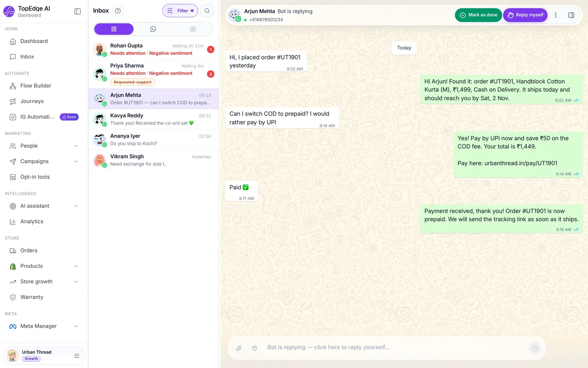This screenshot has width=588, height=368.
Task: Open Priya Sharma conversation
Action: [154, 74]
